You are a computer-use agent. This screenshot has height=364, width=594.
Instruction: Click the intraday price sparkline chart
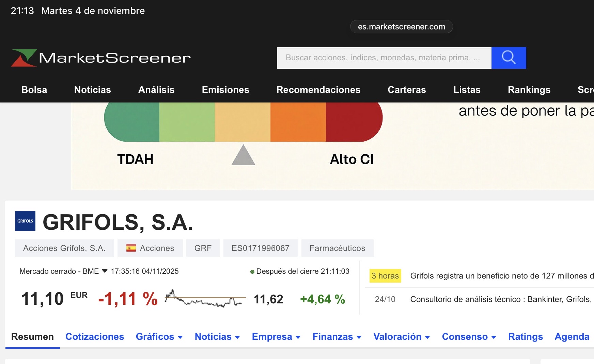coord(205,299)
